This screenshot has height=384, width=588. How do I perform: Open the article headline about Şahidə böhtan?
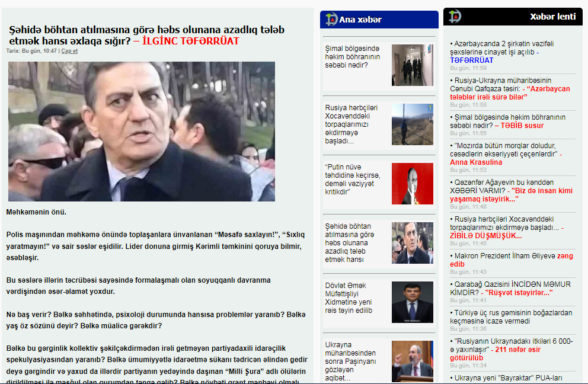pos(146,35)
